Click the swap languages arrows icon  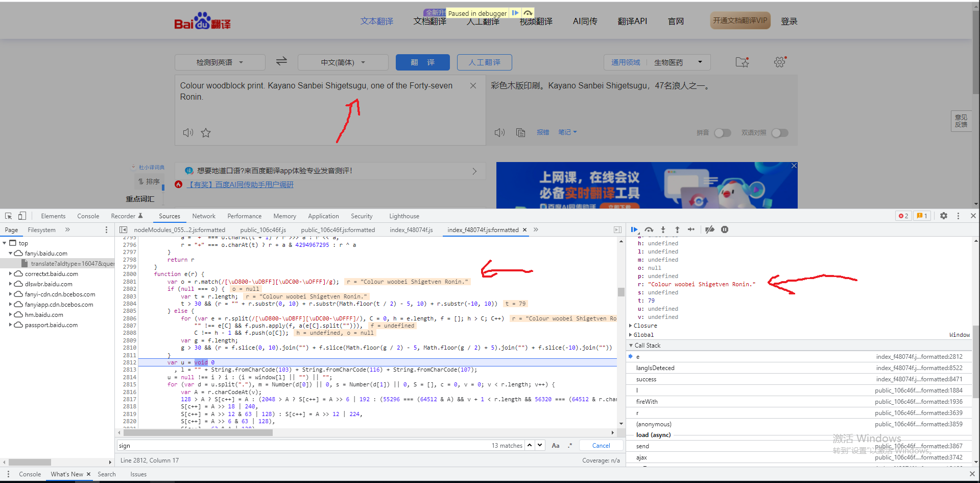(x=281, y=61)
